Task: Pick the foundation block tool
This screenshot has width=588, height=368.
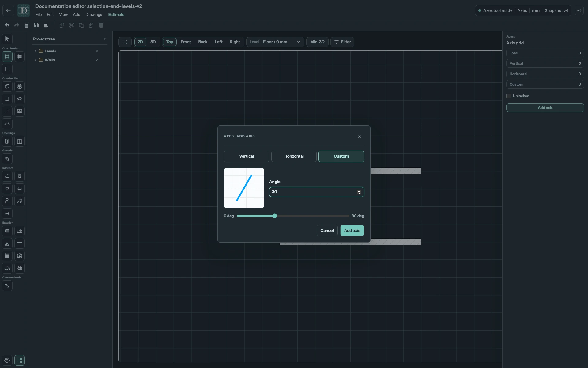Action: 20,86
